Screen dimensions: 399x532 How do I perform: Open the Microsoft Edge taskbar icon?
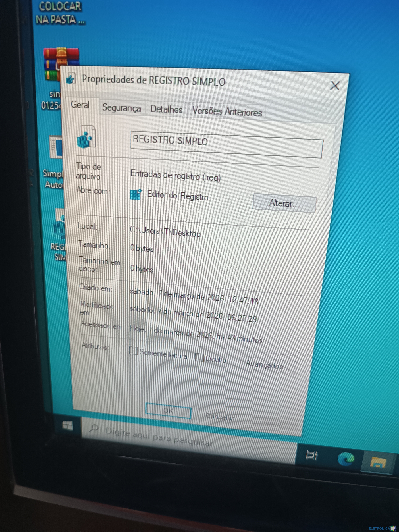346,459
